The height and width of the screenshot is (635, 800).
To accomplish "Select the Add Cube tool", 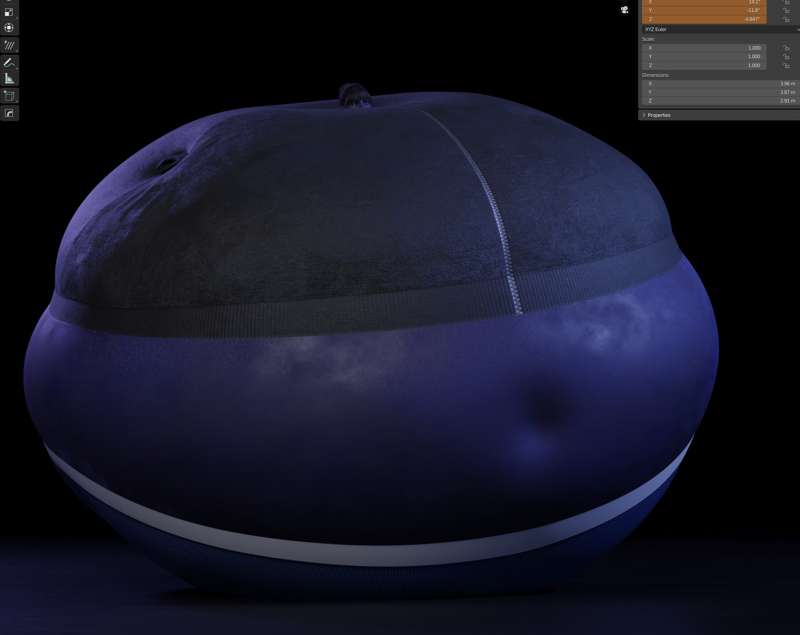I will click(9, 96).
